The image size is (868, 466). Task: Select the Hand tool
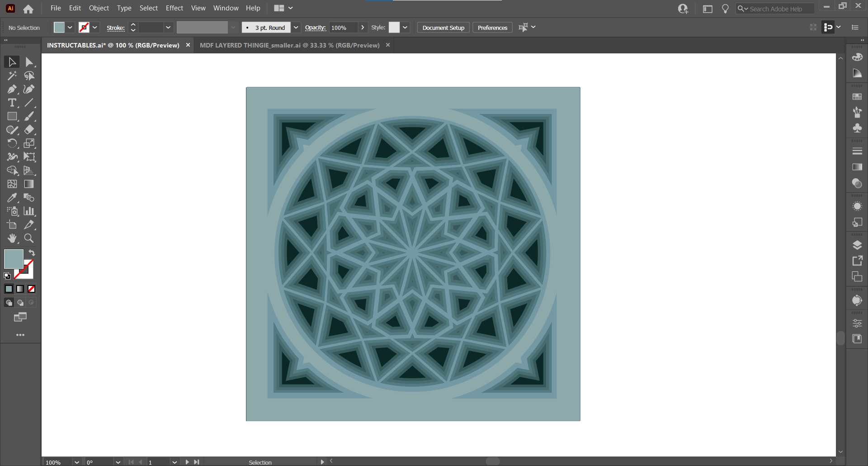coord(11,238)
